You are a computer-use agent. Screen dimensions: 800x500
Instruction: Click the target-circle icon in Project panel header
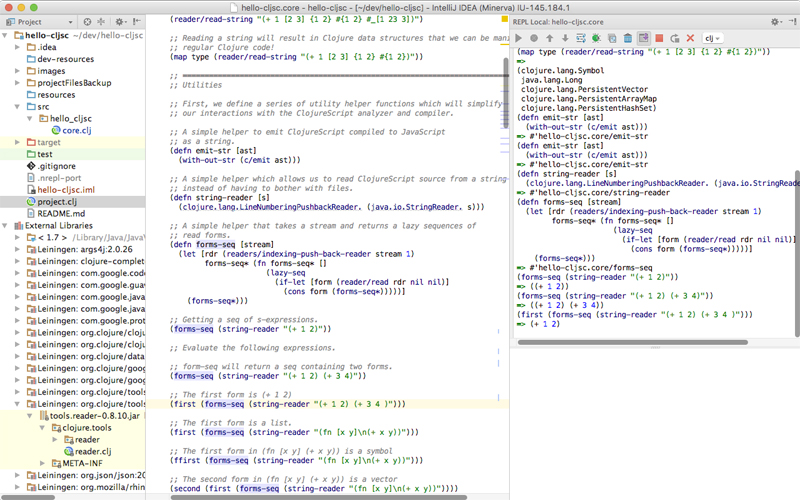coord(87,22)
